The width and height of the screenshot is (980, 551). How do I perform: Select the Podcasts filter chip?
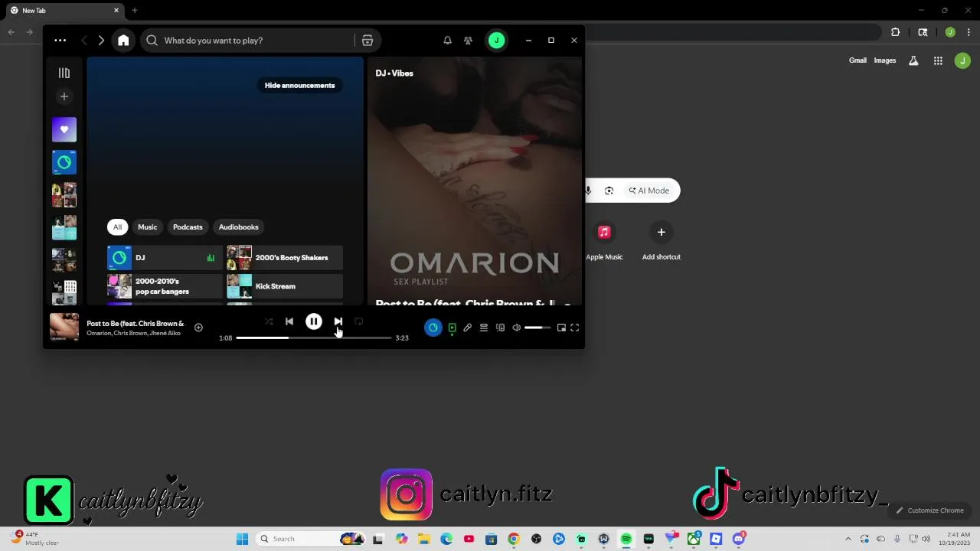(188, 227)
